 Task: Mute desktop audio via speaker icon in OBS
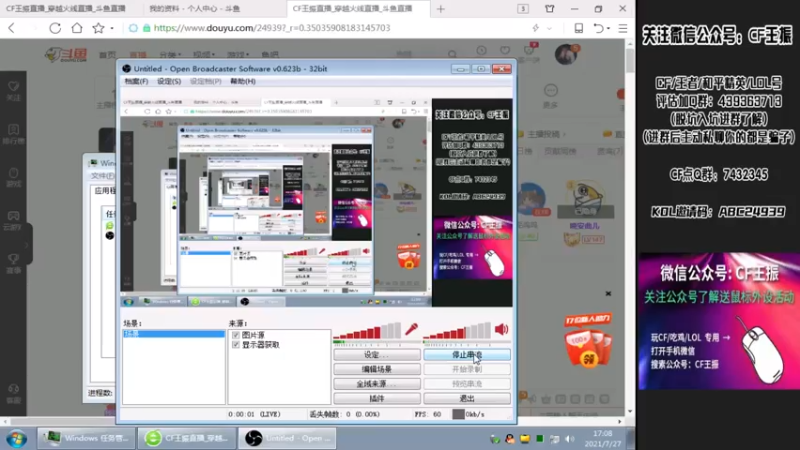pyautogui.click(x=502, y=330)
